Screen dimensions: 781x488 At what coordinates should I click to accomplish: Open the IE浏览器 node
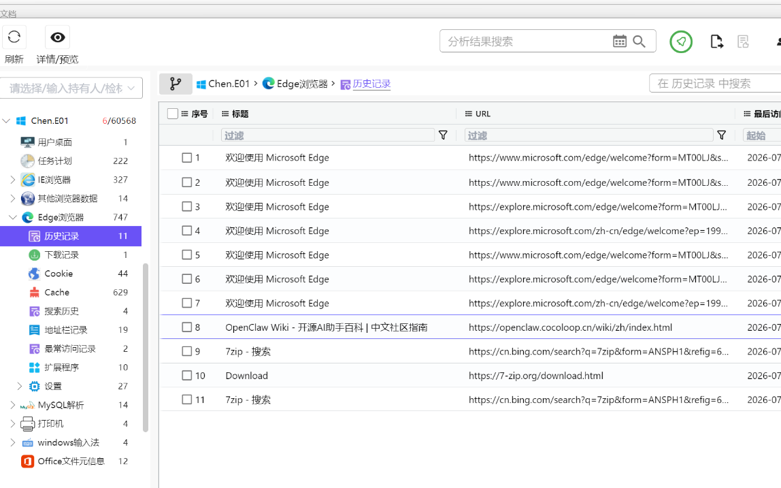[54, 180]
